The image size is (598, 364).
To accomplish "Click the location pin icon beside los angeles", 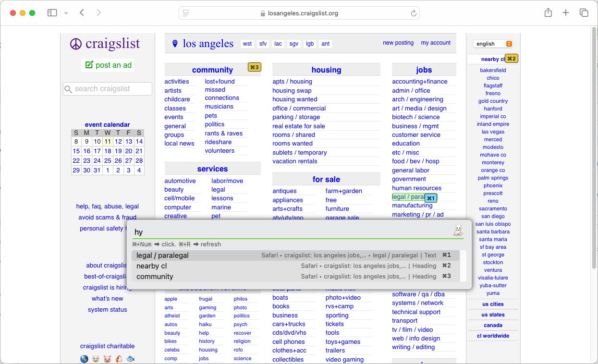I will pos(175,44).
